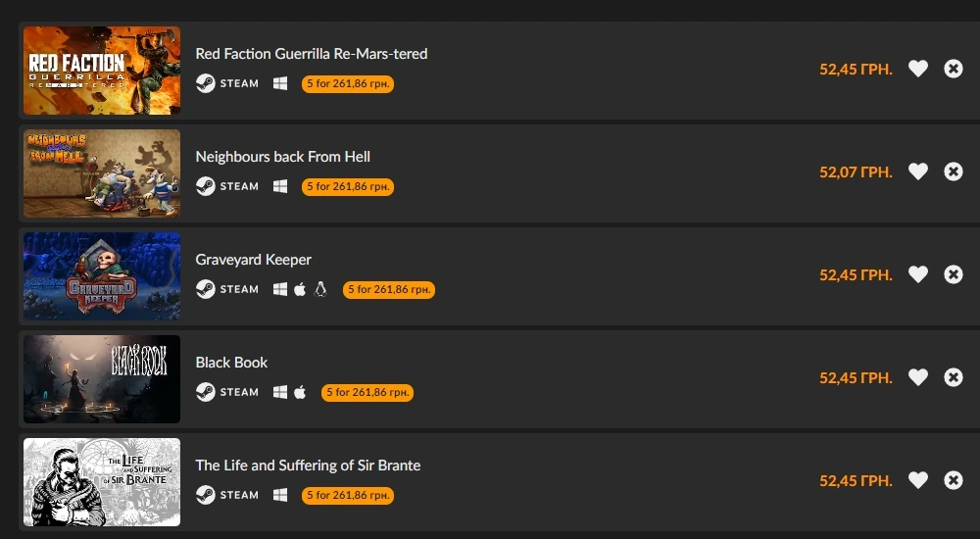Click the heart icon for Black Book
The height and width of the screenshot is (539, 980).
(x=917, y=377)
